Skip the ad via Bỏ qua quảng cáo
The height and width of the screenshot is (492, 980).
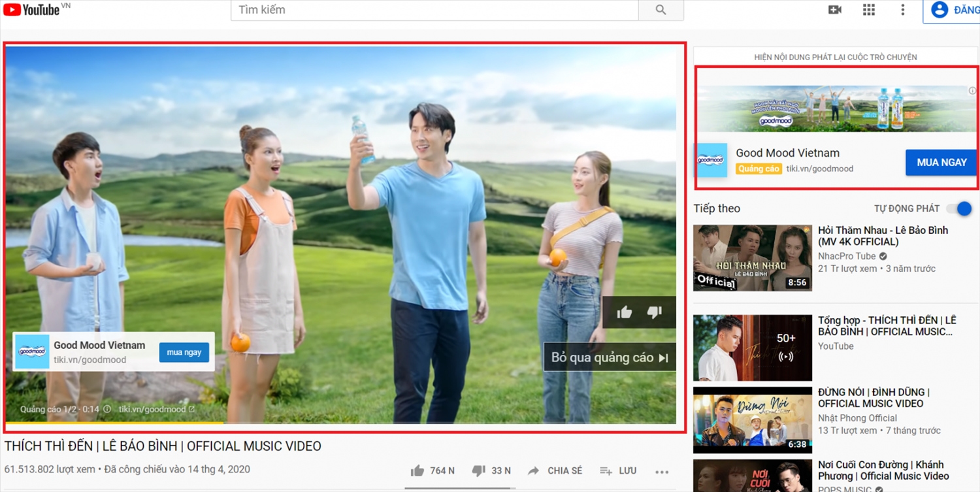click(609, 357)
